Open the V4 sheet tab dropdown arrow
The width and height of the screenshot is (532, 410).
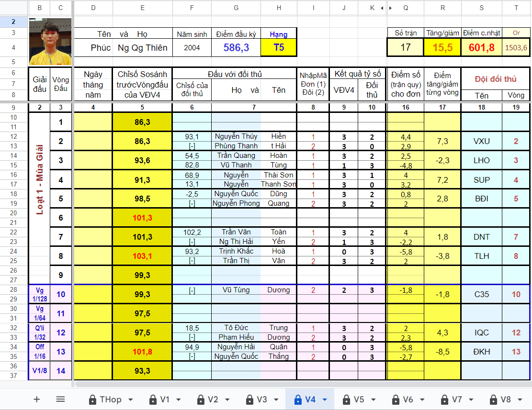(325, 399)
